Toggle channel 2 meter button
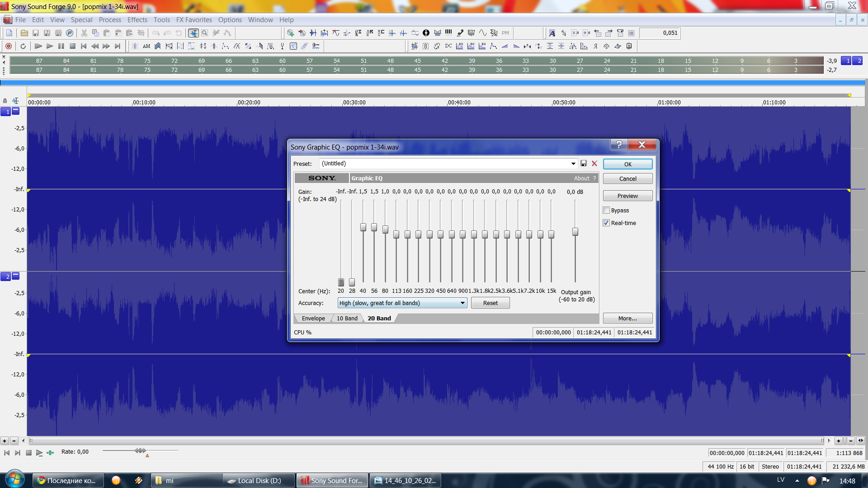The height and width of the screenshot is (488, 868). pyautogui.click(x=858, y=61)
